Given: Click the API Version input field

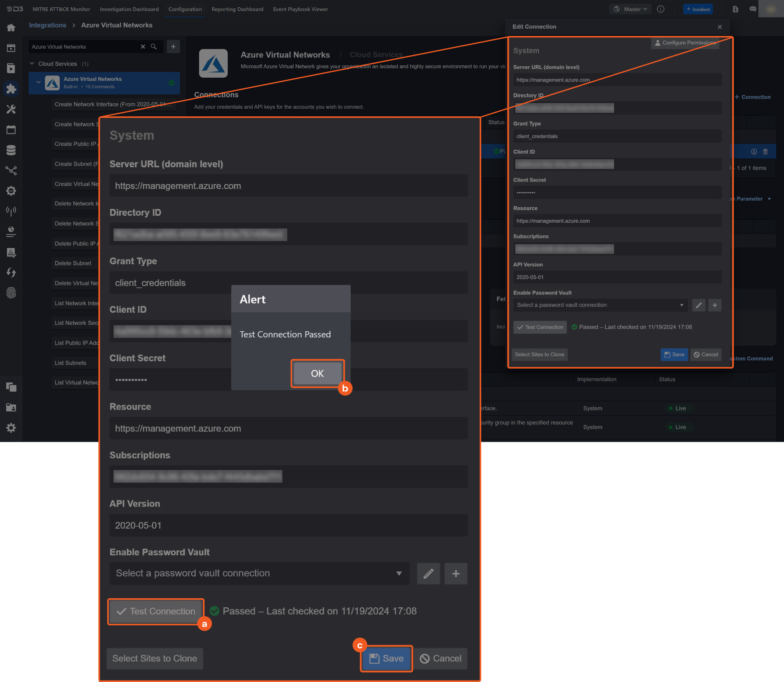Looking at the screenshot, I should [x=288, y=525].
